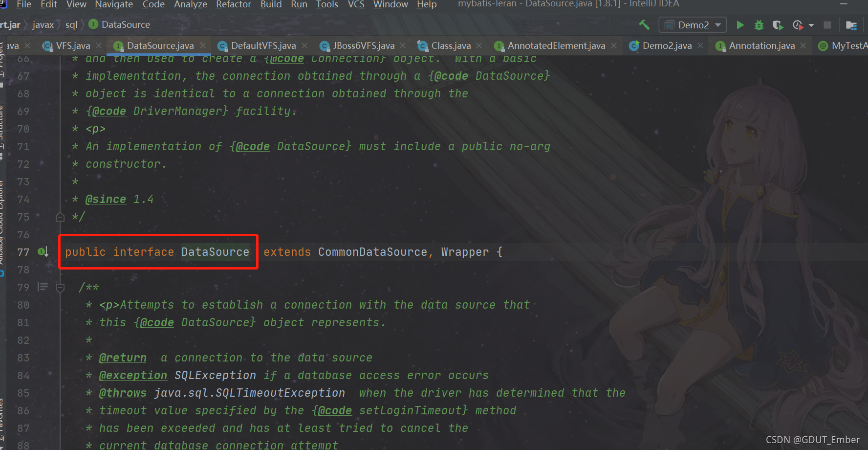
Task: Click the implemented-by gutter icon on line 77
Action: pyautogui.click(x=43, y=252)
